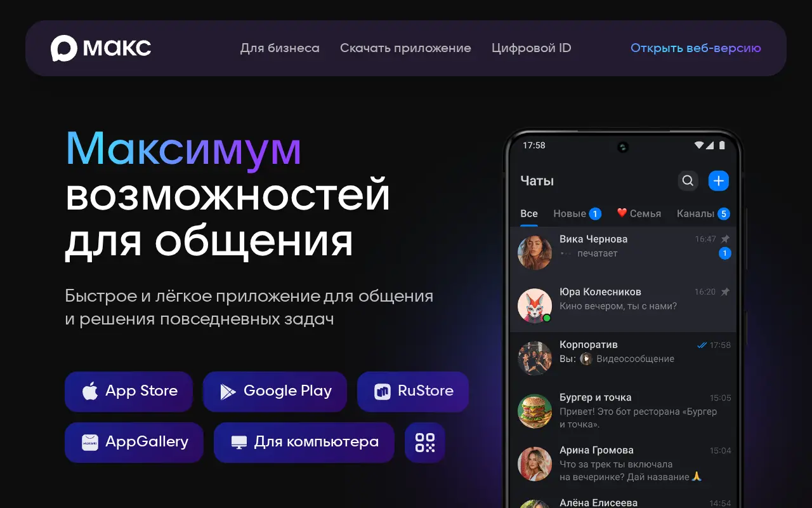Switch to the Новые chats tab

(x=577, y=214)
